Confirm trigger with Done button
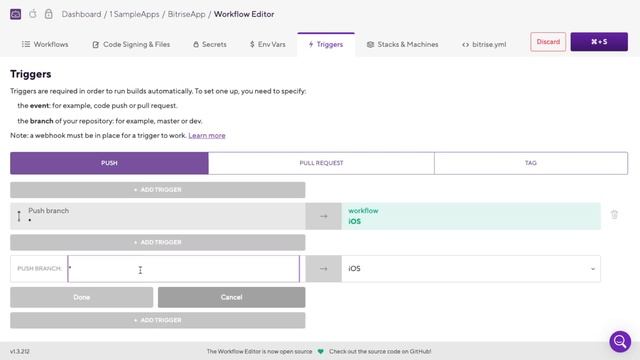The image size is (640, 360). point(82,297)
